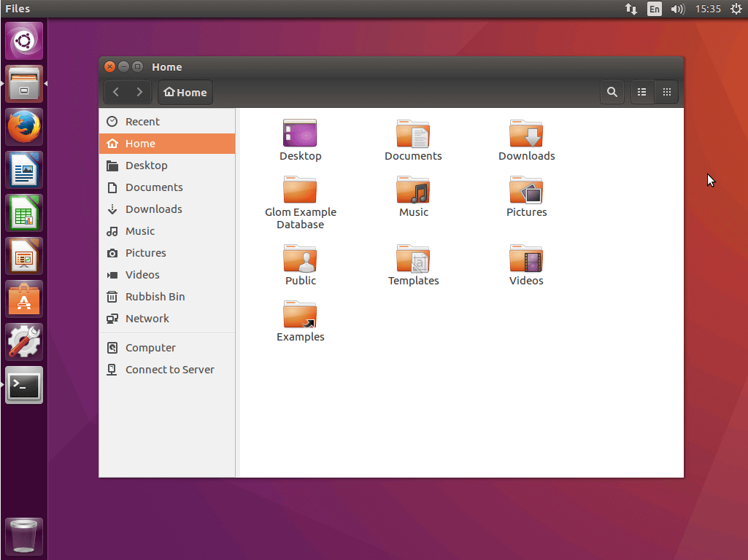
Task: Click the Home path bar button
Action: pos(185,92)
